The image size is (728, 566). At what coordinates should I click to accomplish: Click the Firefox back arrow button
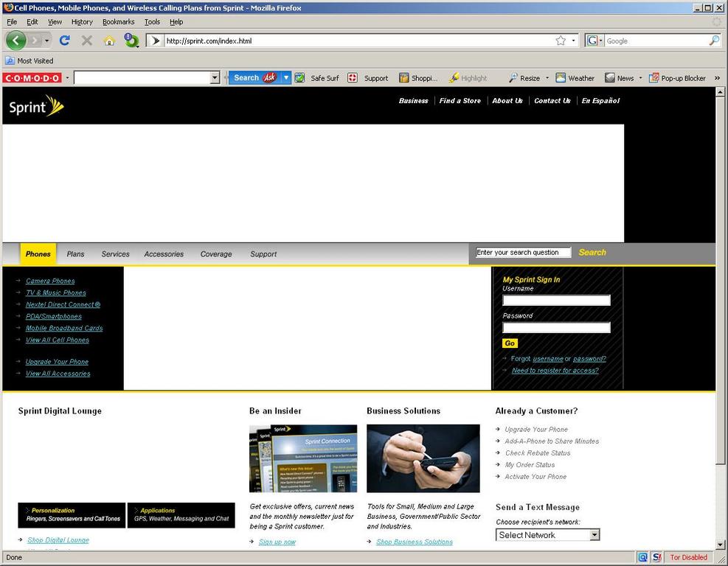point(16,41)
